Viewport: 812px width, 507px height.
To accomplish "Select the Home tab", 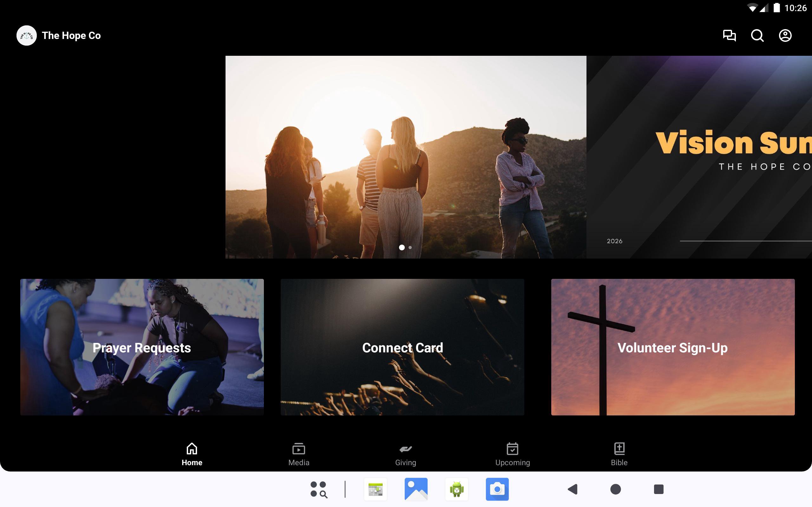I will pyautogui.click(x=192, y=454).
